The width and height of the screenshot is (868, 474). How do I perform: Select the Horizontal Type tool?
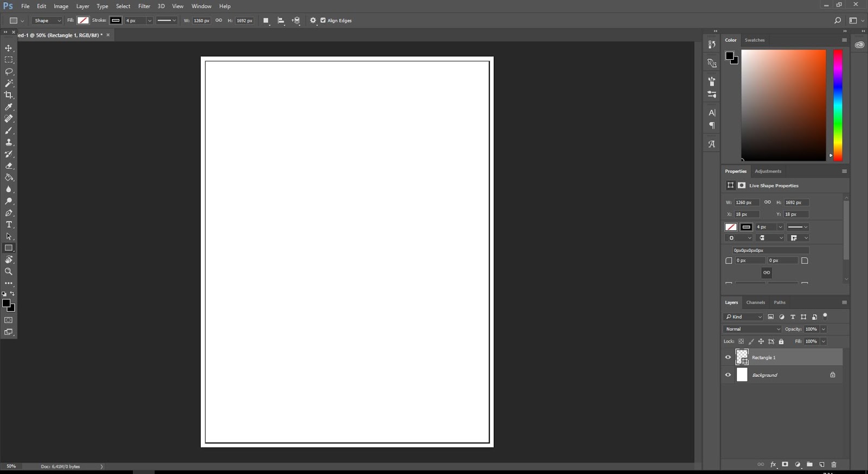[9, 224]
